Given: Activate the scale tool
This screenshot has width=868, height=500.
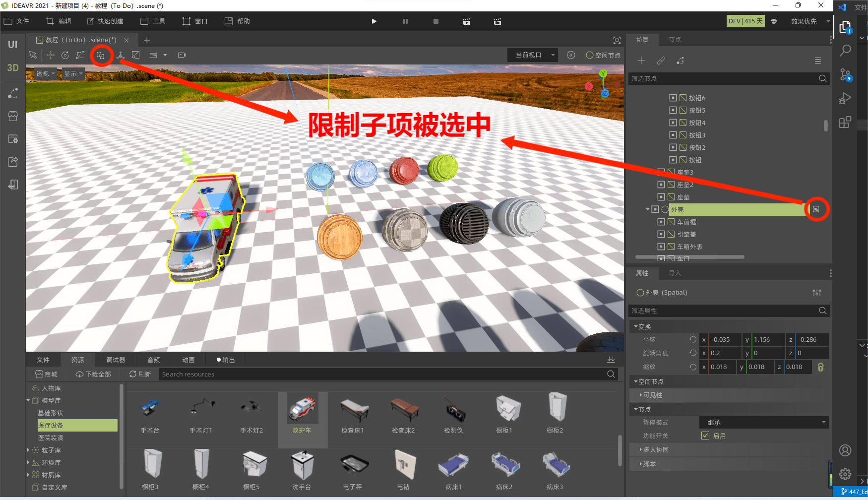Looking at the screenshot, I should click(x=80, y=55).
